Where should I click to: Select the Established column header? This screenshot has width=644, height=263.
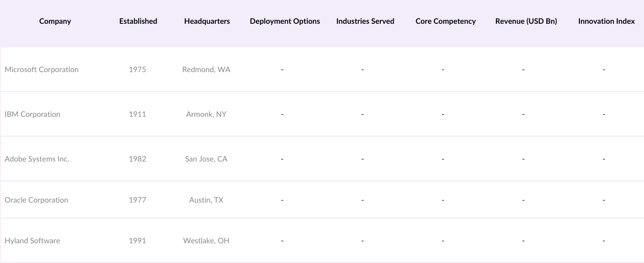[x=138, y=21]
